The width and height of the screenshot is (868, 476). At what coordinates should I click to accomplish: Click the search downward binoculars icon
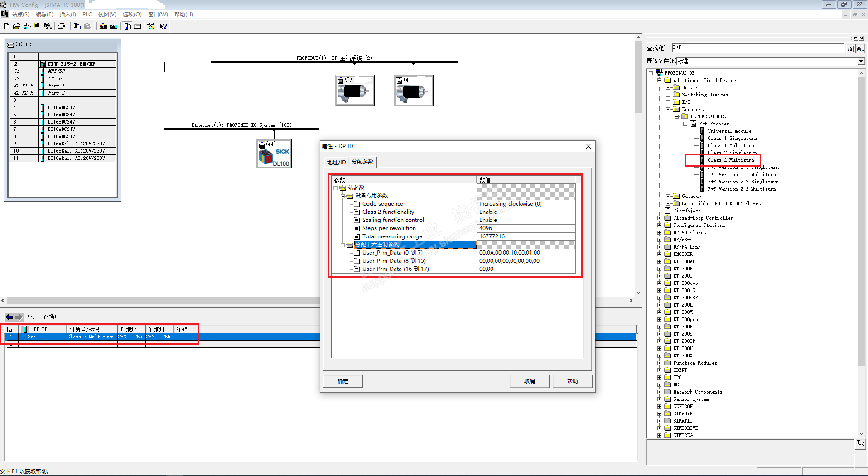(860, 48)
